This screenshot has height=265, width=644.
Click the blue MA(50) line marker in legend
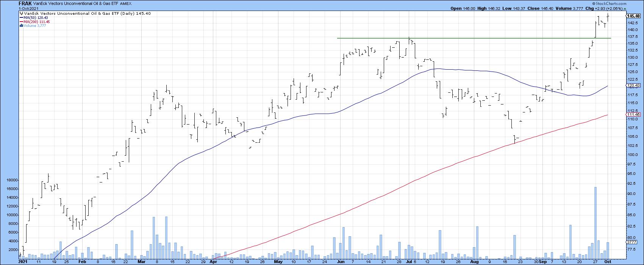(21, 17)
